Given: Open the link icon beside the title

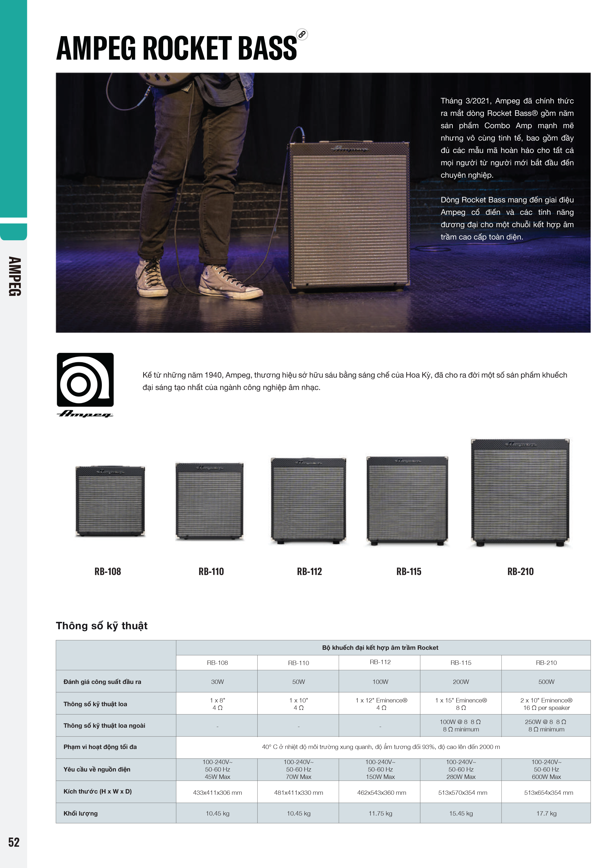Looking at the screenshot, I should pyautogui.click(x=302, y=34).
